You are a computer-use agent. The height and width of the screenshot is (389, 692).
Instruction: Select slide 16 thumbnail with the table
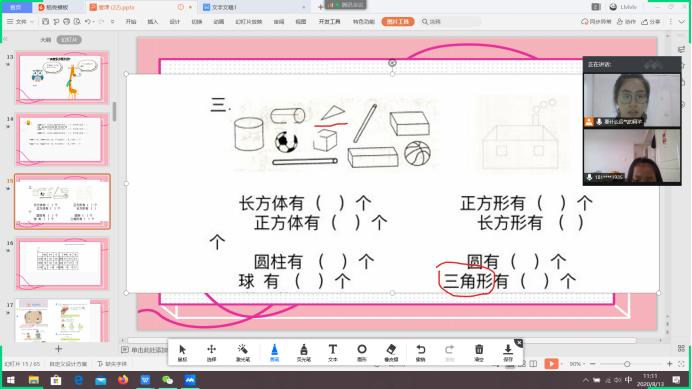pos(62,263)
